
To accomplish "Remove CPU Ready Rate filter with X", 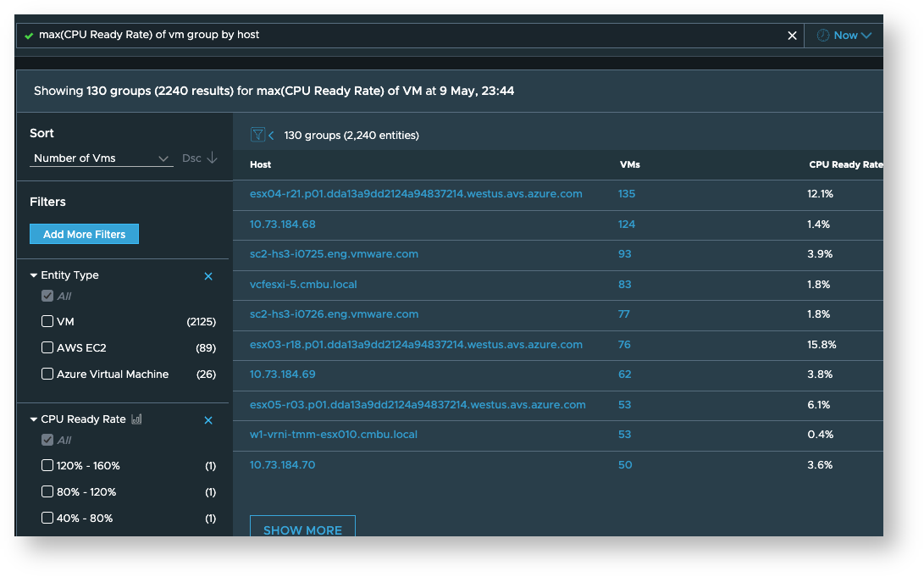I will (x=208, y=420).
